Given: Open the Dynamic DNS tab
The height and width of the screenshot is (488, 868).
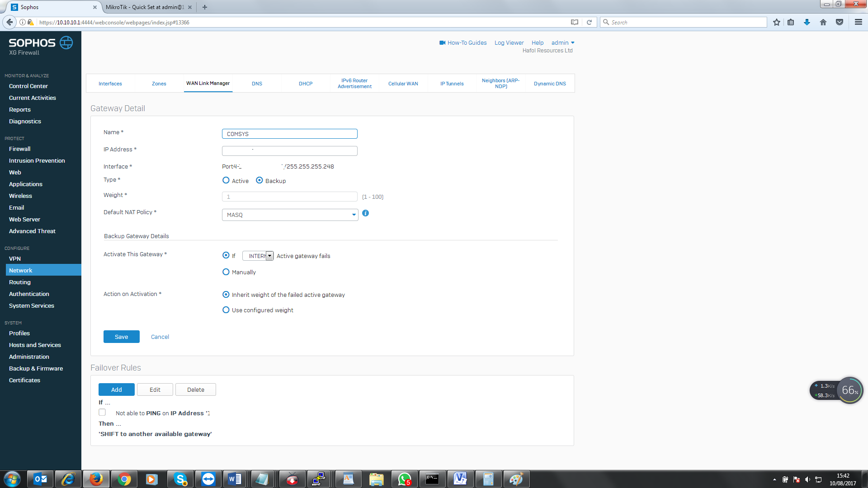Looking at the screenshot, I should [x=550, y=84].
